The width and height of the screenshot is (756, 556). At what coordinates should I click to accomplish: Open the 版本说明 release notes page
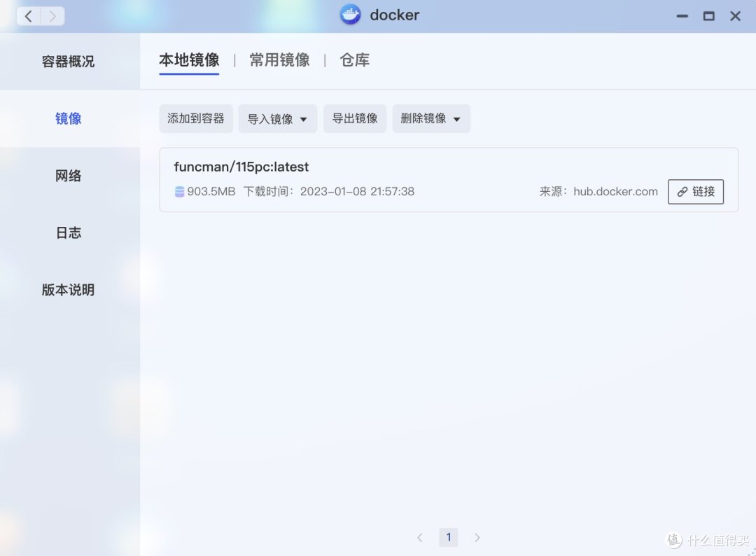[x=67, y=290]
